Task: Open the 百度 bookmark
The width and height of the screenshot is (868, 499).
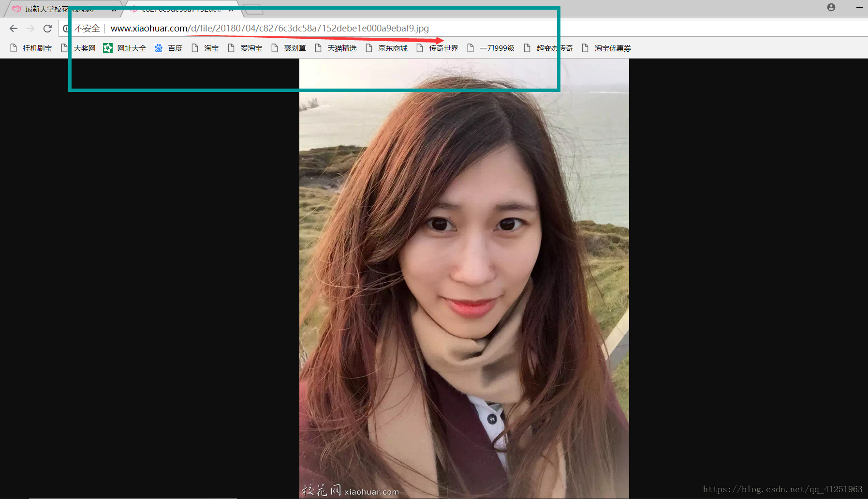Action: click(x=175, y=48)
